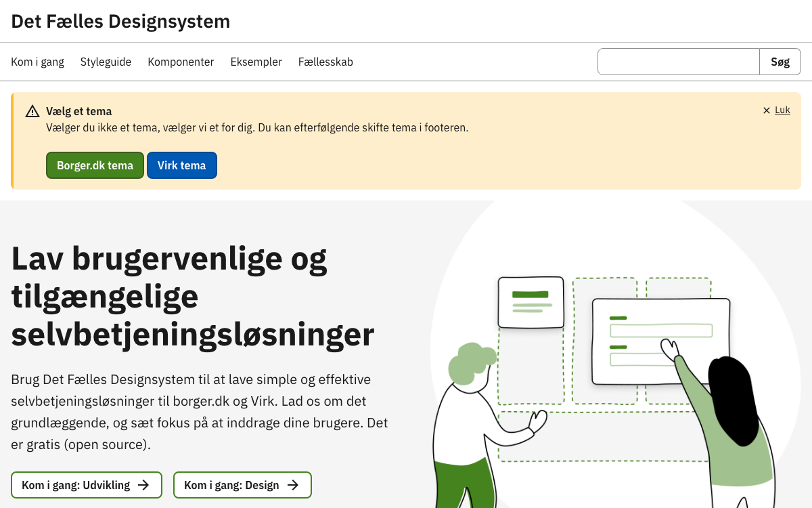The width and height of the screenshot is (812, 508).
Task: Choose the Borger.dk tema button
Action: (95, 165)
